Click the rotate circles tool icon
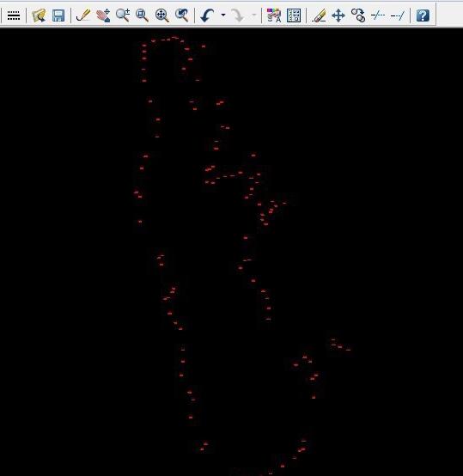 (x=358, y=15)
